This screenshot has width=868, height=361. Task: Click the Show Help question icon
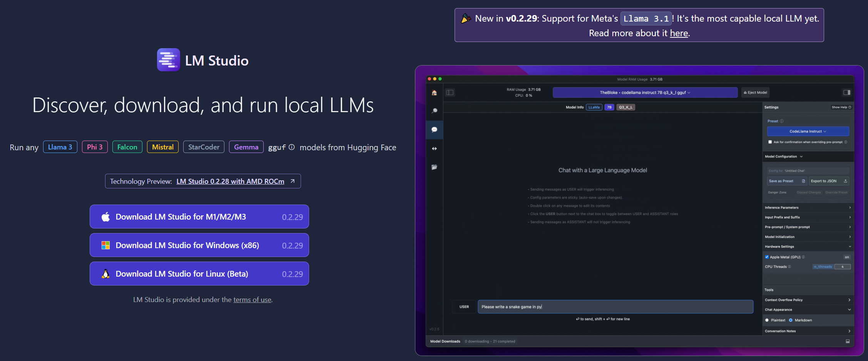tap(850, 107)
